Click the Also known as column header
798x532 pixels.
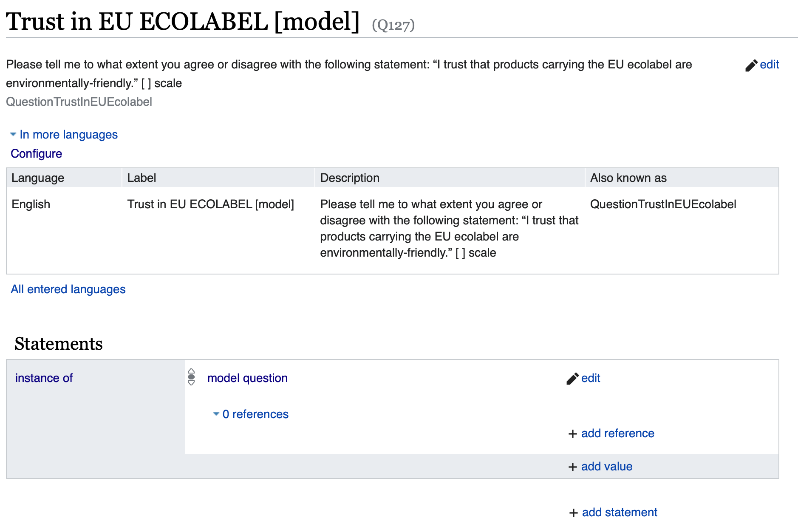(628, 178)
